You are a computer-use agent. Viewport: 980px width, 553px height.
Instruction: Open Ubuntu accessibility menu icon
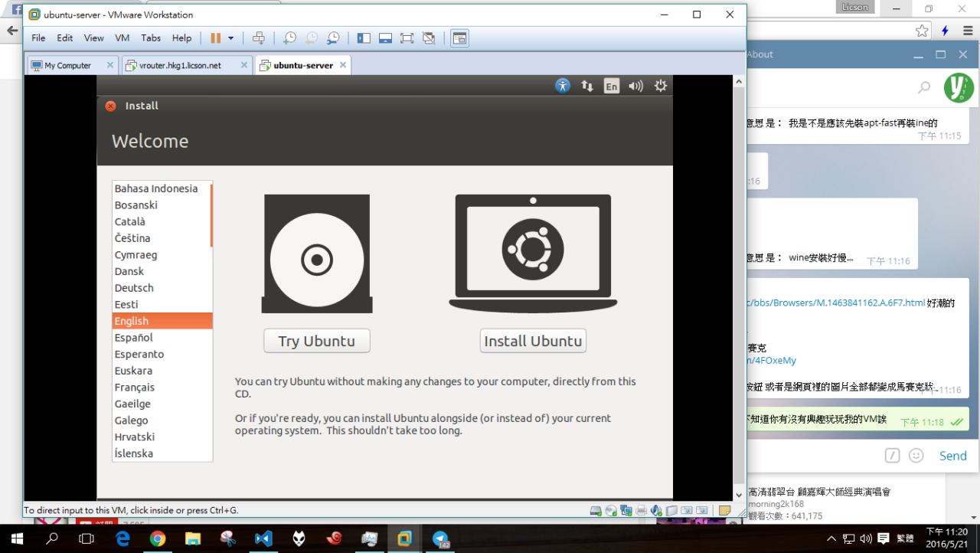[563, 86]
